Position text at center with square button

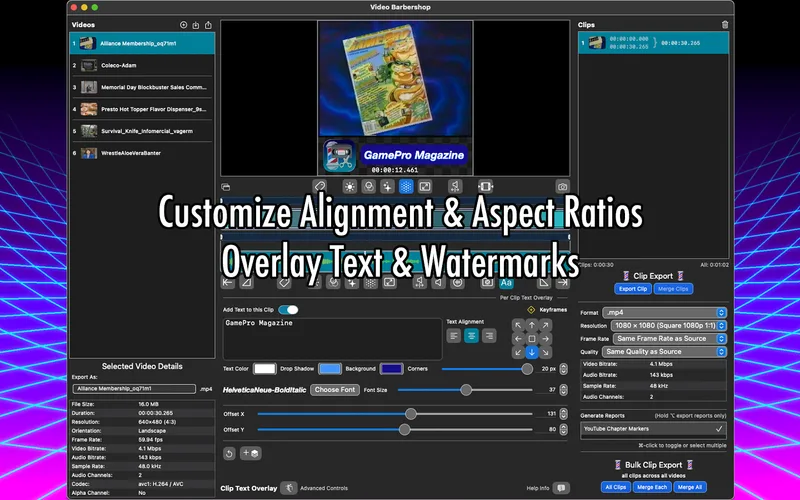coord(532,339)
